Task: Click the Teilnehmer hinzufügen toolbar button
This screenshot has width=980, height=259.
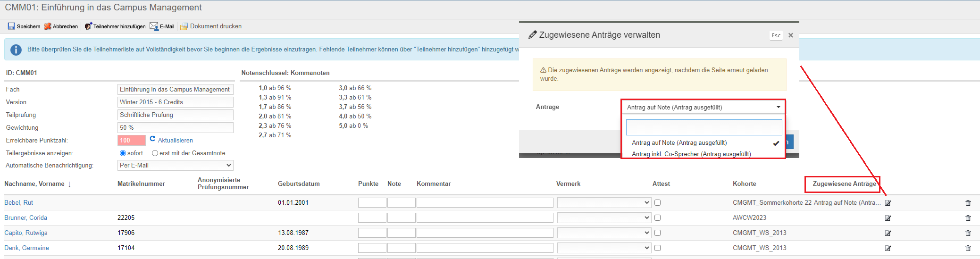Action: (x=115, y=26)
